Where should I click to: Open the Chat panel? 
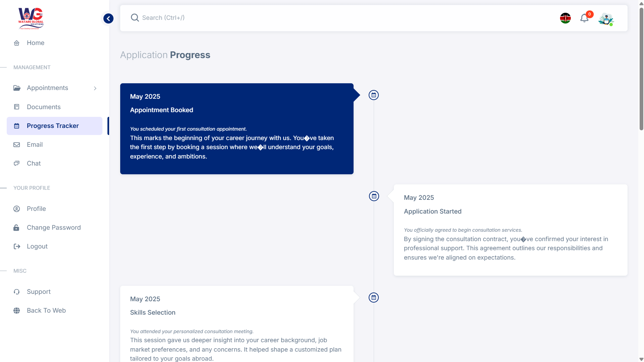[x=34, y=163]
